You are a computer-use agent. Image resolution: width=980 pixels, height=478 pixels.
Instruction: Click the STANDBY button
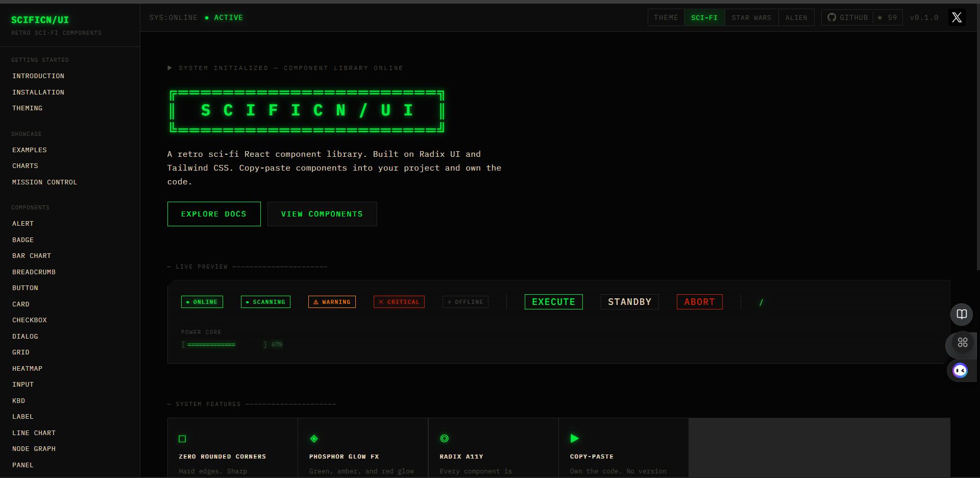[630, 302]
